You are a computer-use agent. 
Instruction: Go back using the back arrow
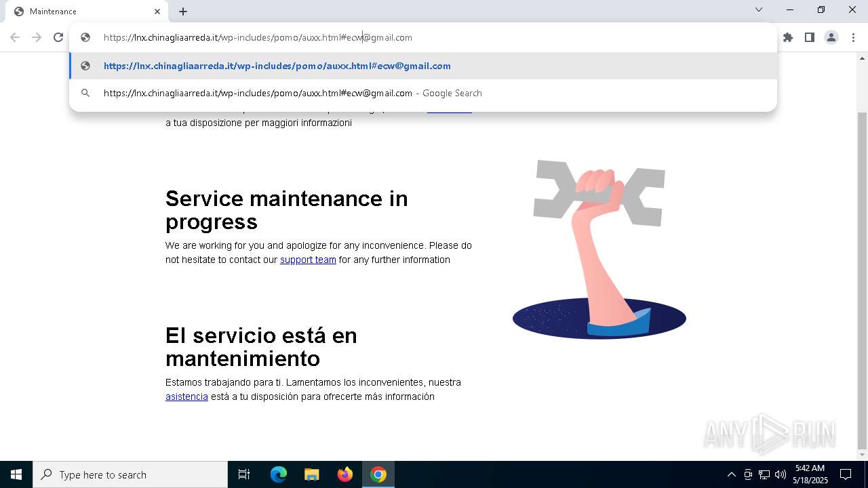pos(15,37)
